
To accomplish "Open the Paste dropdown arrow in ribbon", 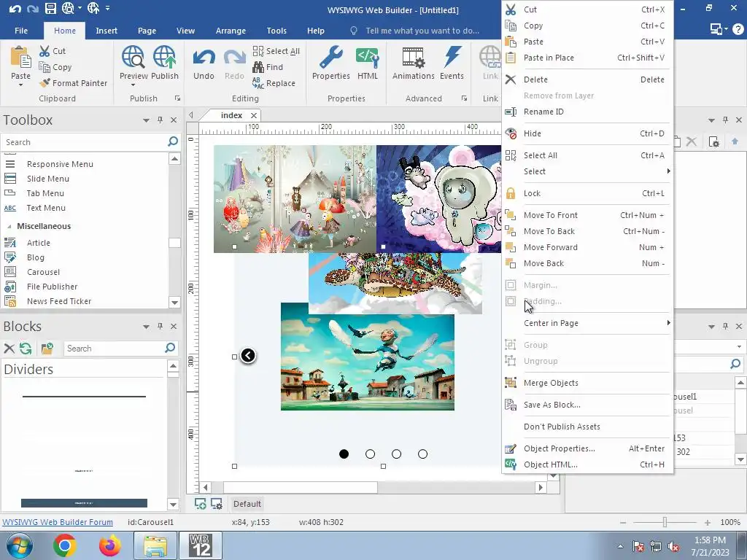I will pos(20,85).
